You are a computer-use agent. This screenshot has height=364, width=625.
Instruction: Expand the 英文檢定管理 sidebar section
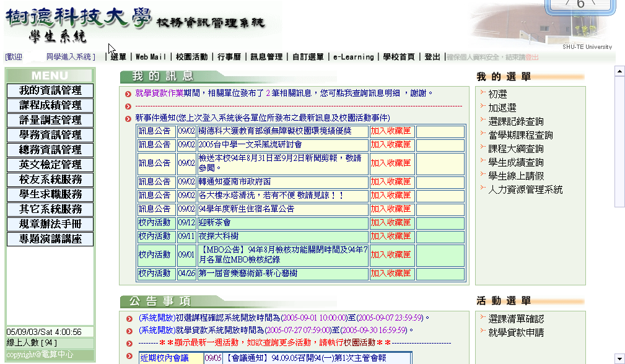click(50, 165)
